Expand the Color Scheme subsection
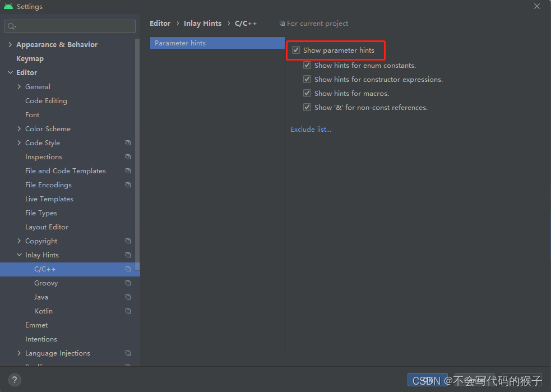Image resolution: width=551 pixels, height=392 pixels. click(19, 128)
